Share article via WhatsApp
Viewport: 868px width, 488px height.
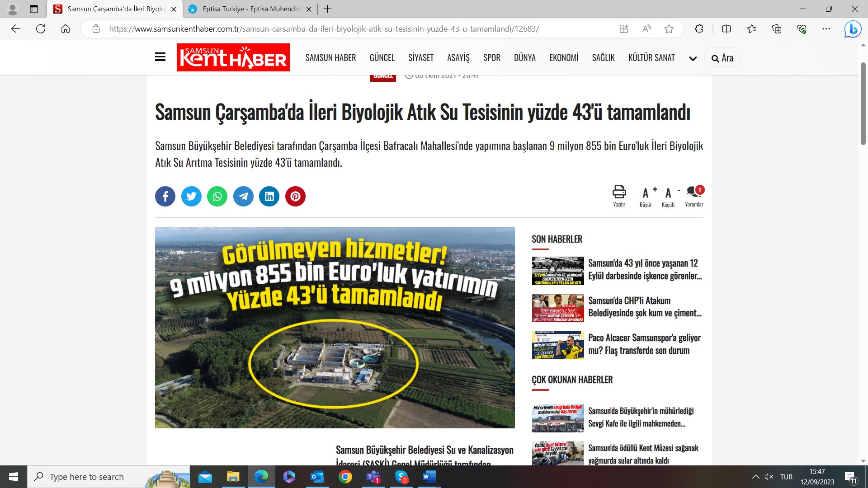[x=217, y=197]
